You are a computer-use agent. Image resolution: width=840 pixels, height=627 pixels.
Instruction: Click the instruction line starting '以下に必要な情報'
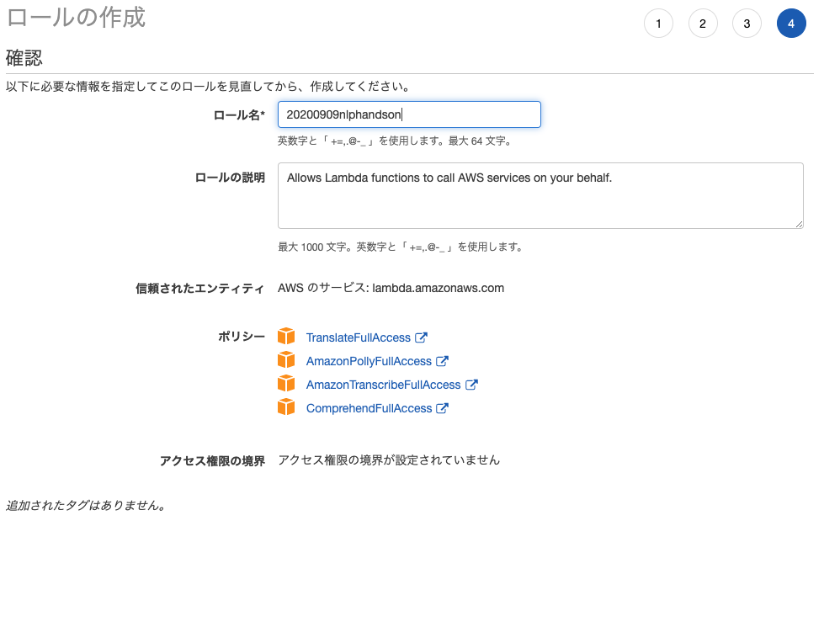click(x=208, y=86)
